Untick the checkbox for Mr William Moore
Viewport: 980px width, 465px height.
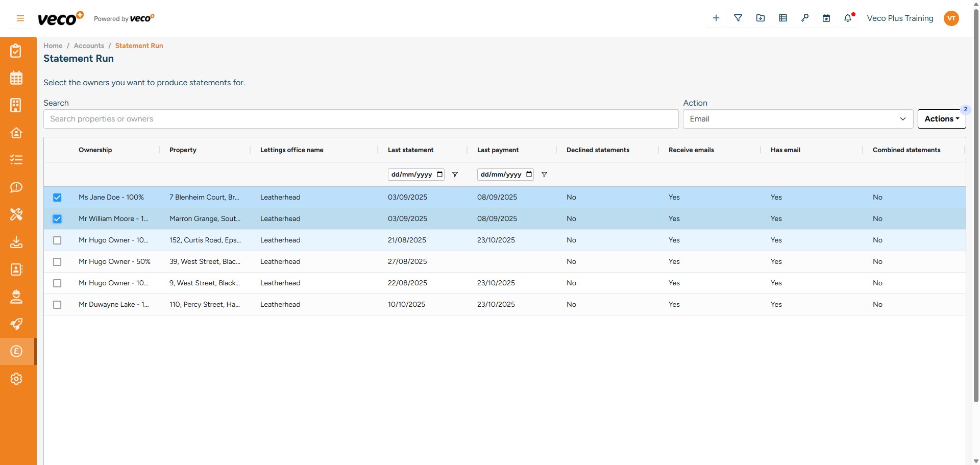pyautogui.click(x=57, y=219)
